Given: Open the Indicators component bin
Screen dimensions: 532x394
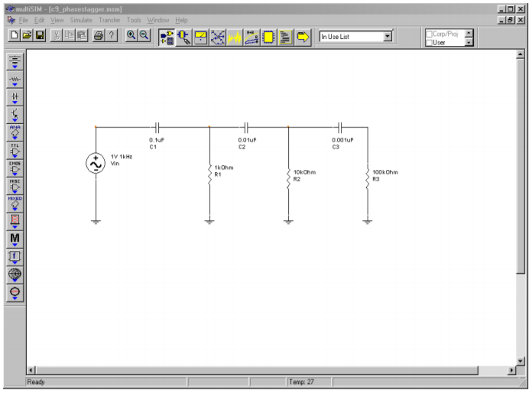Looking at the screenshot, I should (x=15, y=221).
